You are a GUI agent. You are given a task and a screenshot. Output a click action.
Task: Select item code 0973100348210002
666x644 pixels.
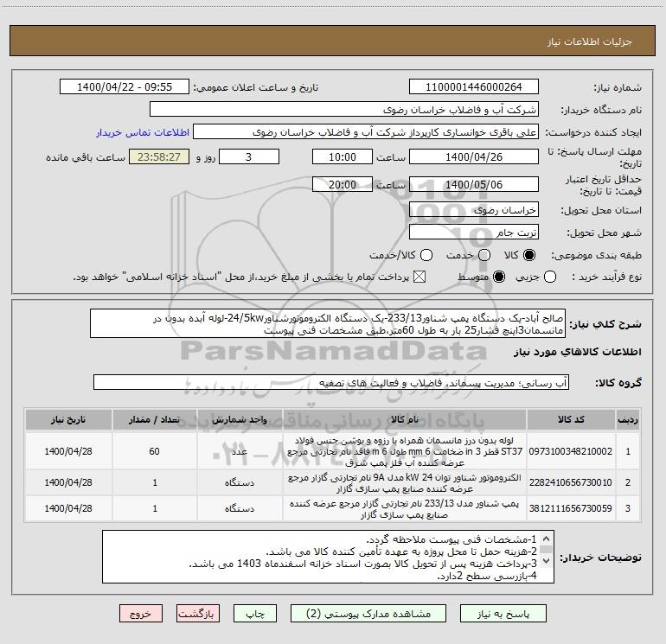571,451
